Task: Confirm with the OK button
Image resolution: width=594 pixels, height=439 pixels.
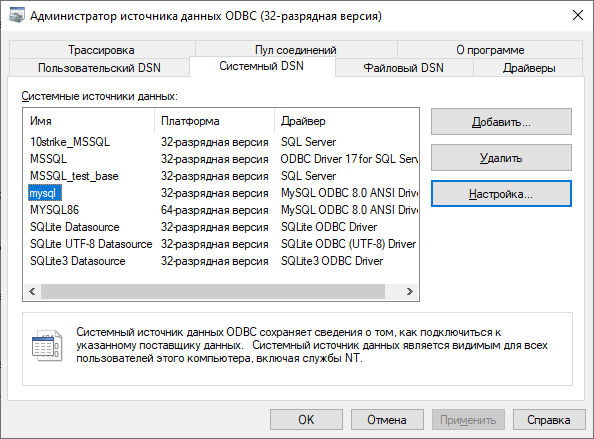Action: (x=306, y=420)
